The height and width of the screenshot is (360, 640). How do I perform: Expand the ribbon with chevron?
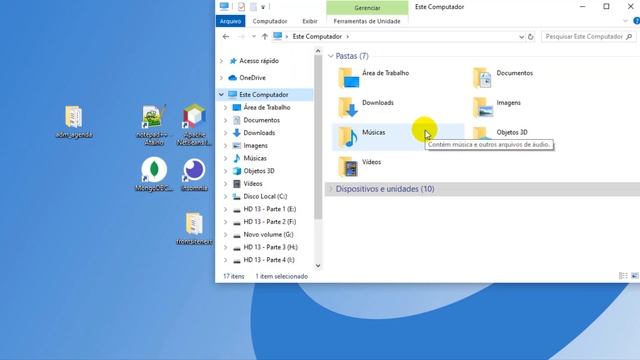click(x=625, y=21)
